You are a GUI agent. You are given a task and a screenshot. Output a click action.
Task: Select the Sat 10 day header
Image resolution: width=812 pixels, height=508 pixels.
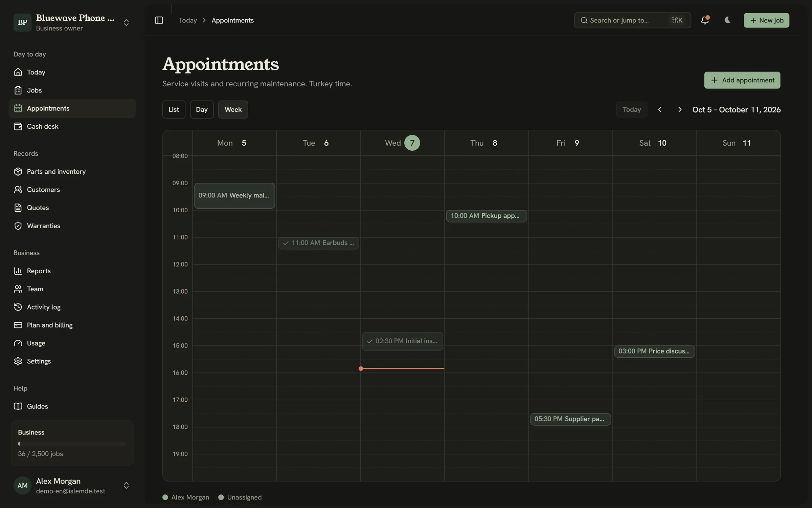(654, 143)
